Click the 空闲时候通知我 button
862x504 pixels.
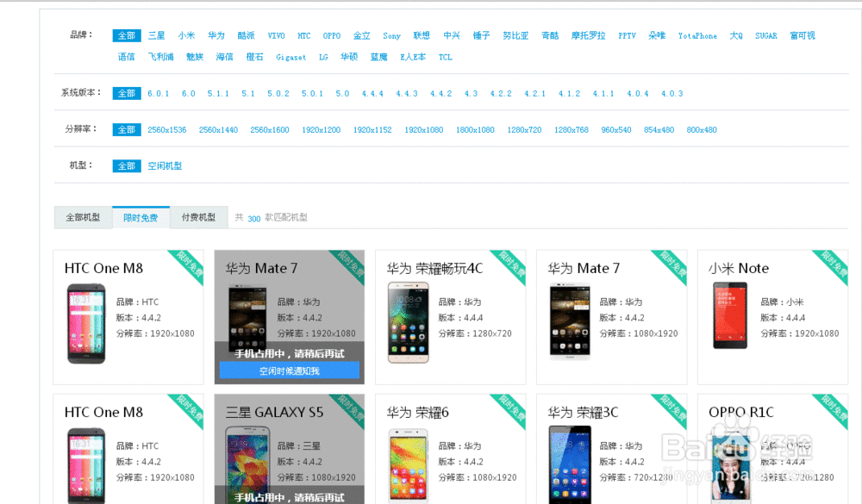tap(289, 371)
